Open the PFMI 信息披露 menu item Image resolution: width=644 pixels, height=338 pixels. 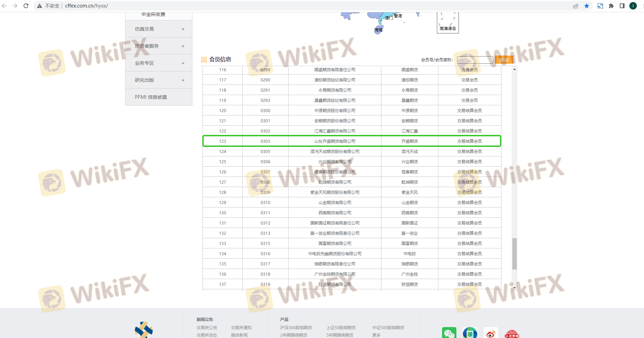(151, 97)
